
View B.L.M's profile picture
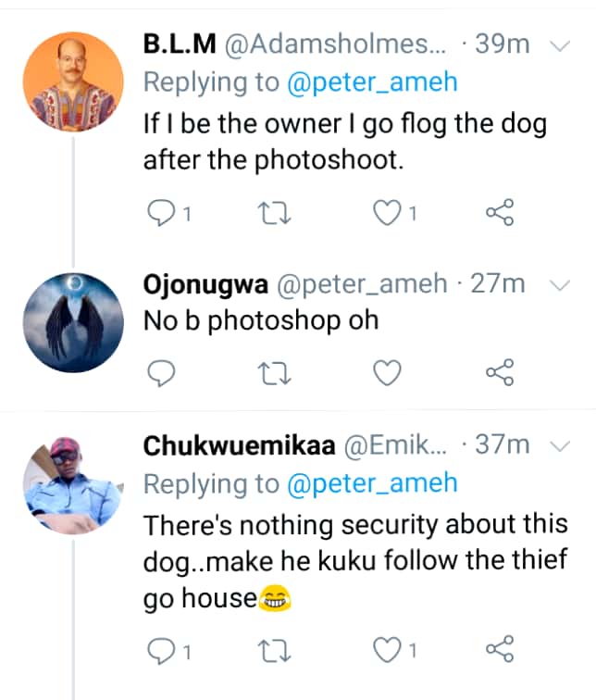(x=72, y=74)
